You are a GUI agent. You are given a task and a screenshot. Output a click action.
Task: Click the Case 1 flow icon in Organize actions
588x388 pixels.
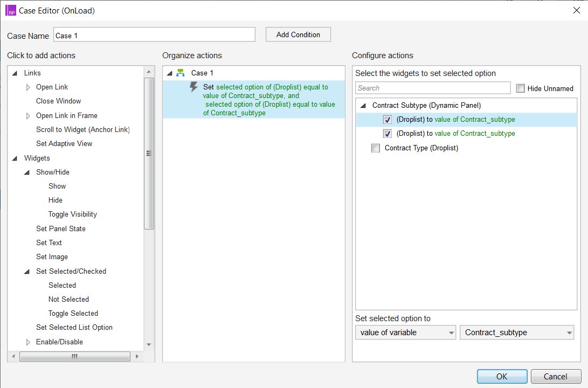[181, 73]
